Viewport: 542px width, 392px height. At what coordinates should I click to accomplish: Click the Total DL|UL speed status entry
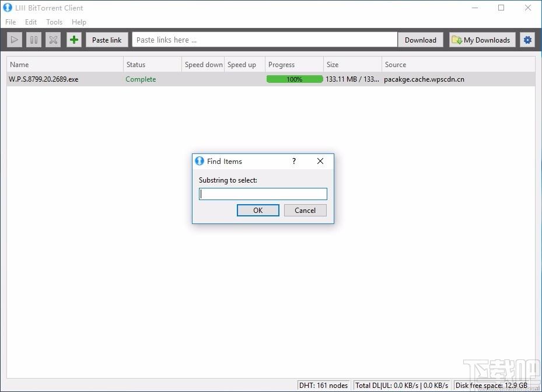point(401,385)
